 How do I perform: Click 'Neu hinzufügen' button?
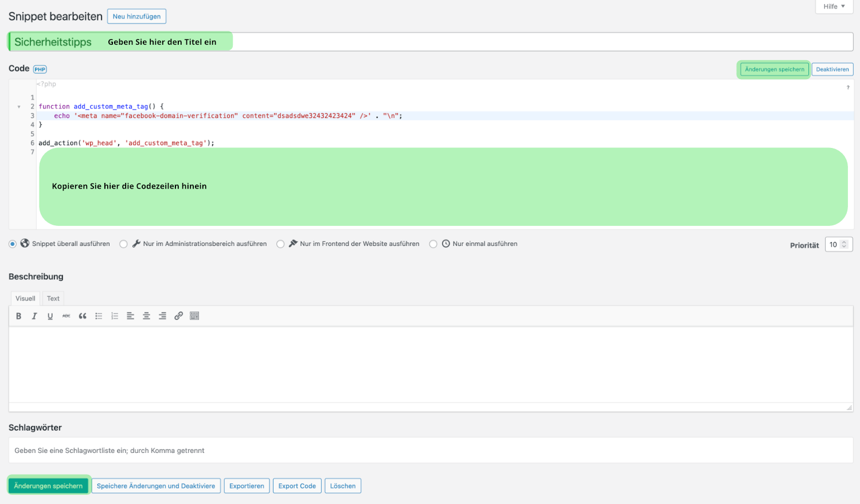pyautogui.click(x=136, y=17)
